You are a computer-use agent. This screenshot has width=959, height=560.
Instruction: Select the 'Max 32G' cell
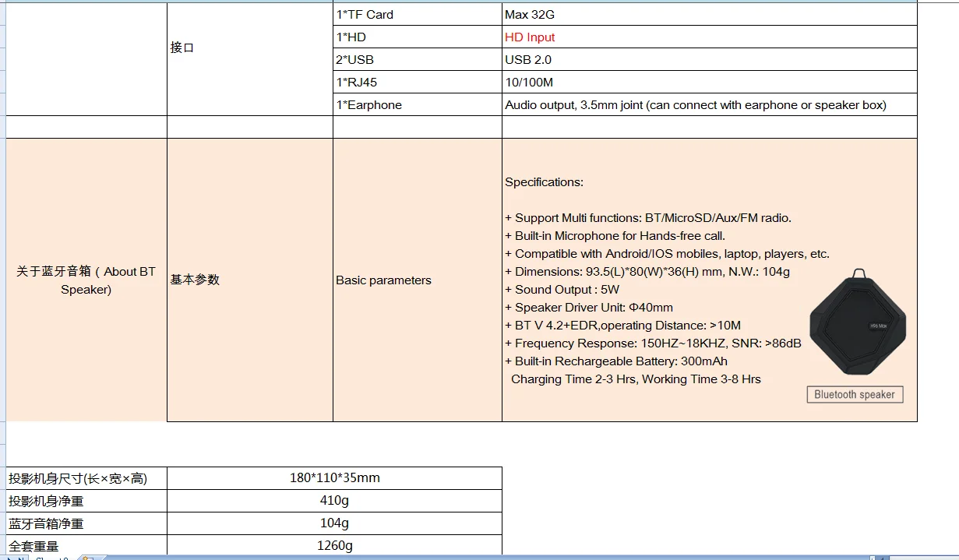[709, 15]
